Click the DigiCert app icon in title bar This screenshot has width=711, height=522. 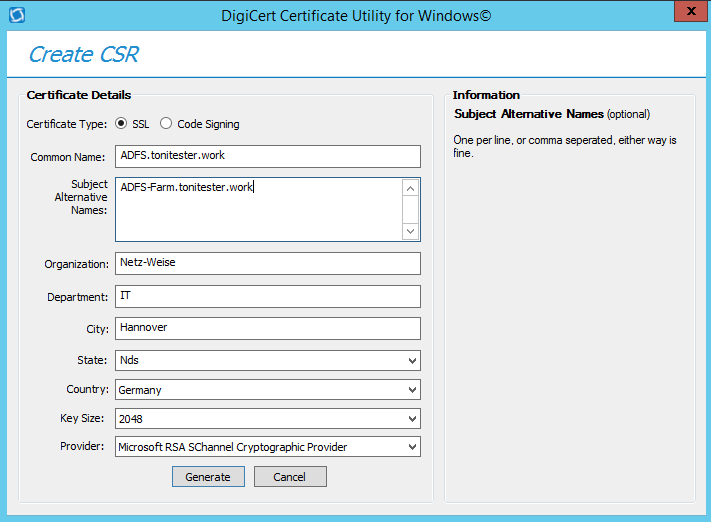(15, 15)
